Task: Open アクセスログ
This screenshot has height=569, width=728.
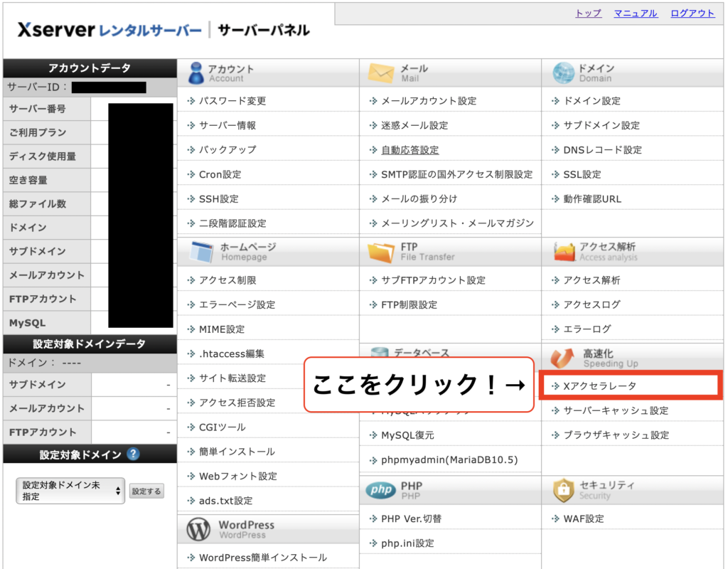Action: coord(592,304)
